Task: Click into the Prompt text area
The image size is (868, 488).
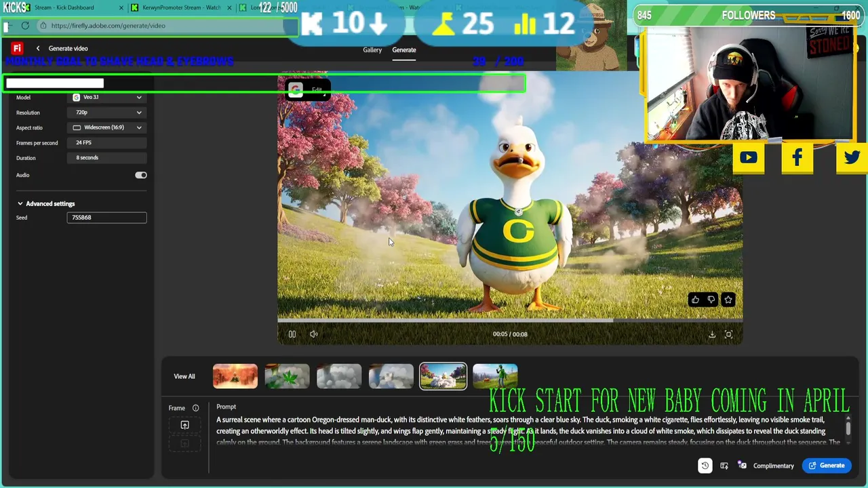Action: pos(528,431)
